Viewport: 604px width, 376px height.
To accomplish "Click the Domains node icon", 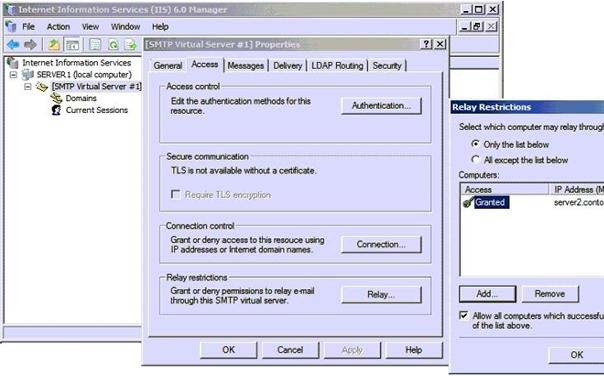I will (x=56, y=98).
